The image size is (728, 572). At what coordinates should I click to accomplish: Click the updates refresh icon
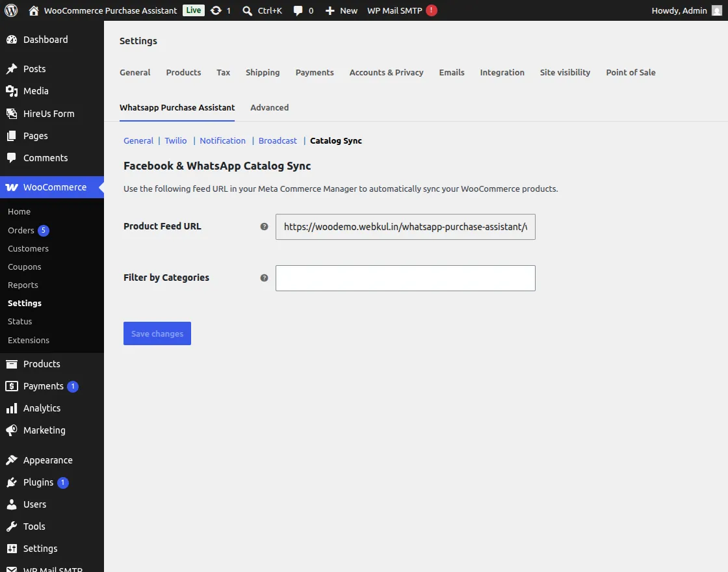[x=216, y=10]
